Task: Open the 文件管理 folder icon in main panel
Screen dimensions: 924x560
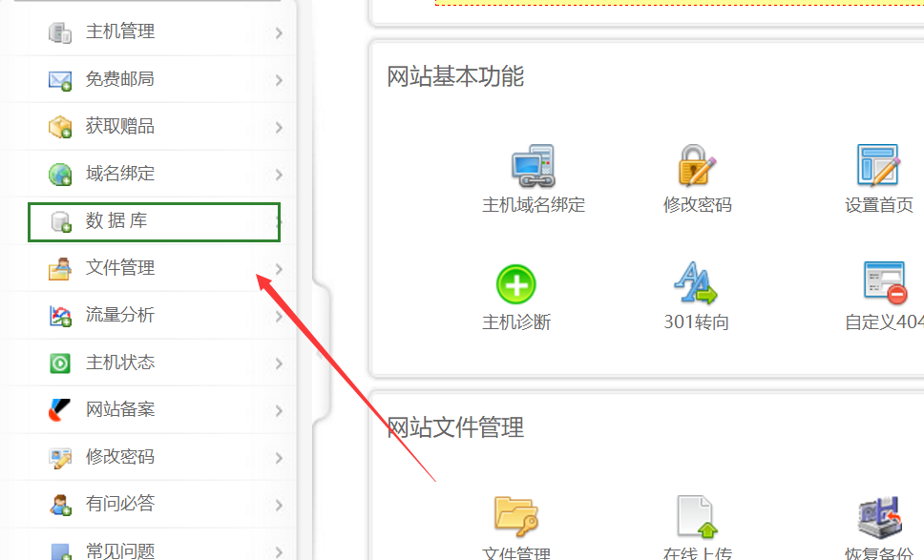Action: [x=516, y=516]
